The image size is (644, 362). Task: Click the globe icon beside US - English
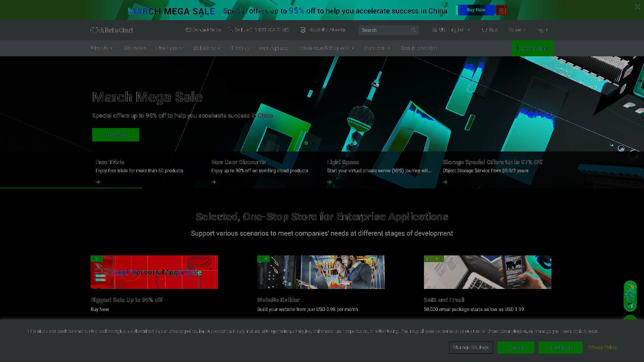point(435,30)
